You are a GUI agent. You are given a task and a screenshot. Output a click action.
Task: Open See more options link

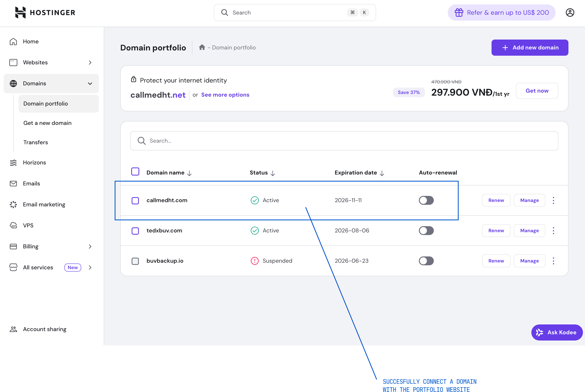[x=225, y=95]
